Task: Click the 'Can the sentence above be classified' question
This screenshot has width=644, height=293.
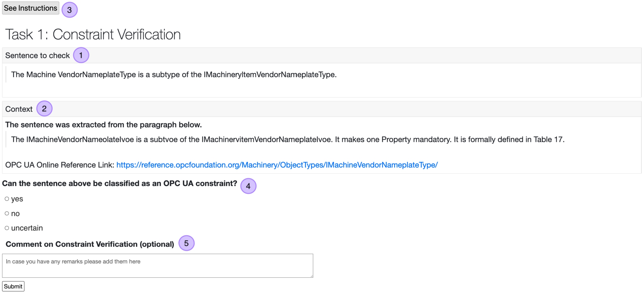Action: pos(120,184)
